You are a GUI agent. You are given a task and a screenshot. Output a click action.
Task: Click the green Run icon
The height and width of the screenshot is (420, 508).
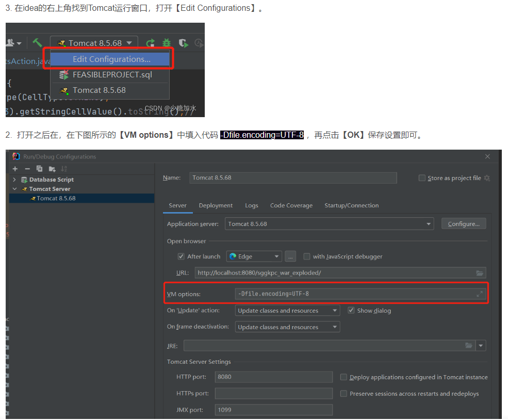coord(150,43)
